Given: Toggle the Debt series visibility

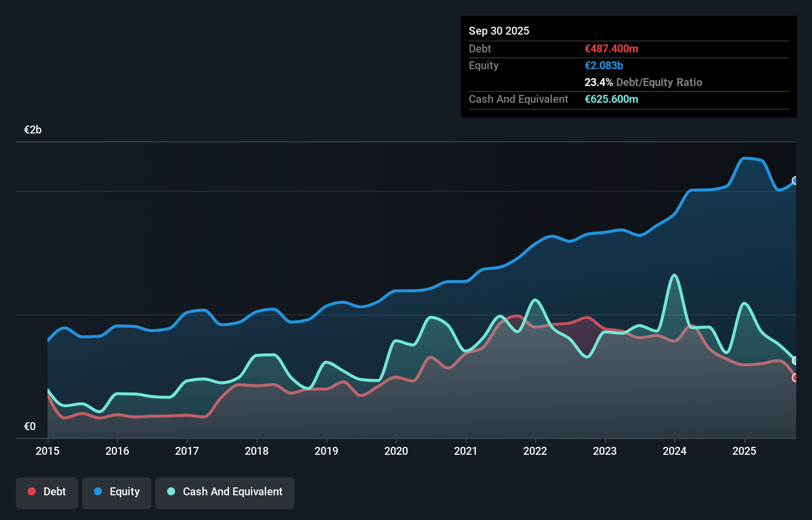Looking at the screenshot, I should point(47,493).
